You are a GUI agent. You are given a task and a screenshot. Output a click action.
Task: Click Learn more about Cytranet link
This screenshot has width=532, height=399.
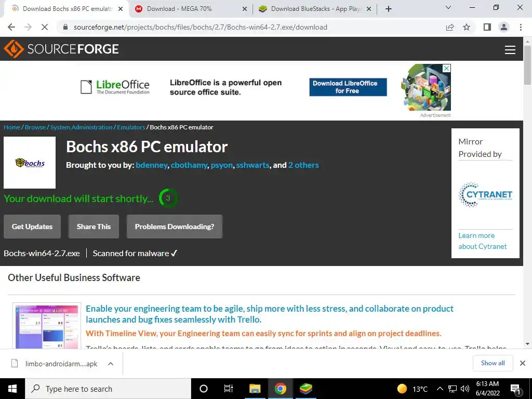pos(483,241)
